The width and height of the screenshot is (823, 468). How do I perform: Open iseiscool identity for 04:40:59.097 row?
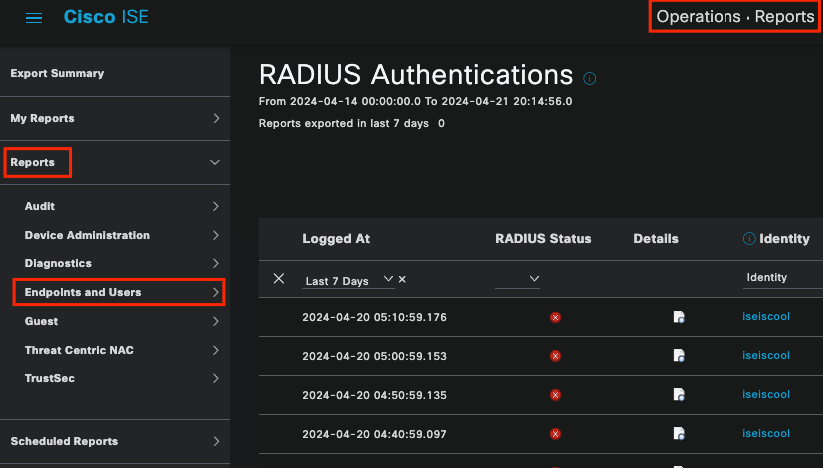[766, 433]
